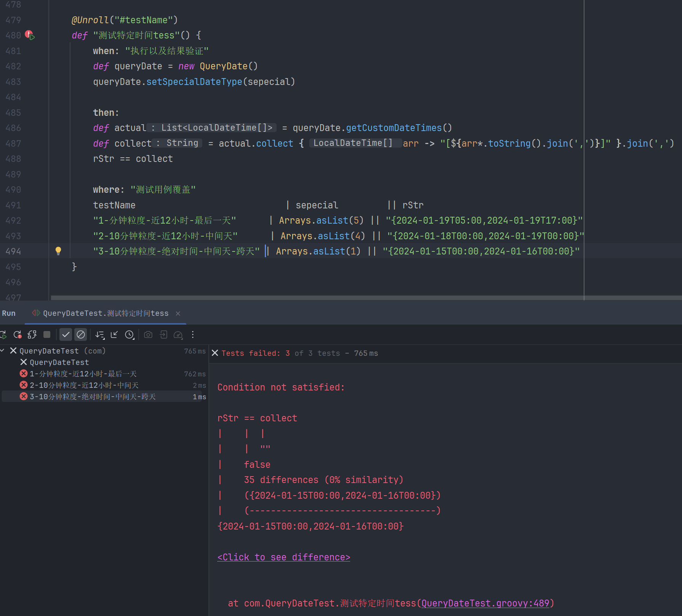Click the Run tool window label
This screenshot has height=616, width=682.
click(x=9, y=313)
